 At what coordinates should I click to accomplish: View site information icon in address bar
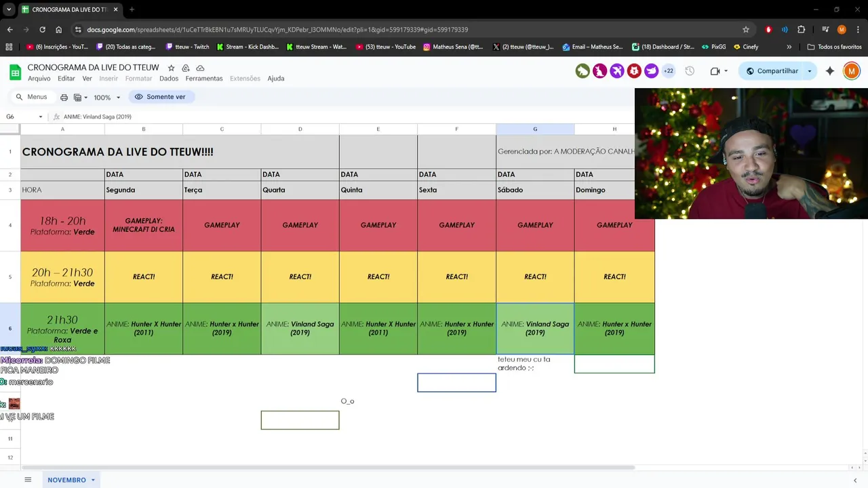[78, 30]
